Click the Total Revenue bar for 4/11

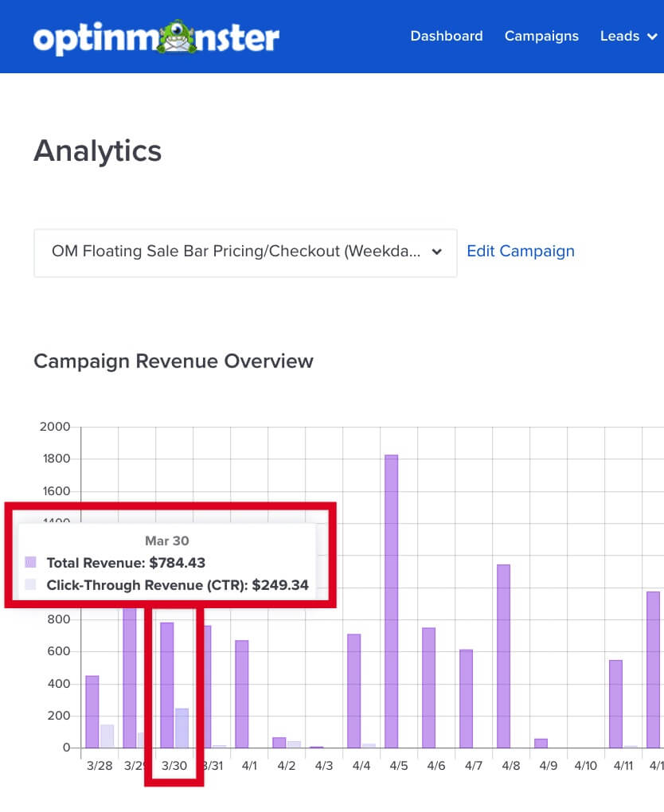(x=615, y=704)
